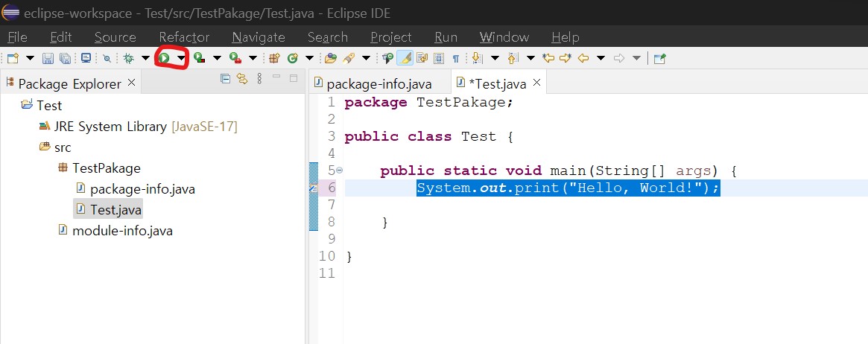This screenshot has width=868, height=344.
Task: Click the External Tools run icon
Action: [x=235, y=57]
